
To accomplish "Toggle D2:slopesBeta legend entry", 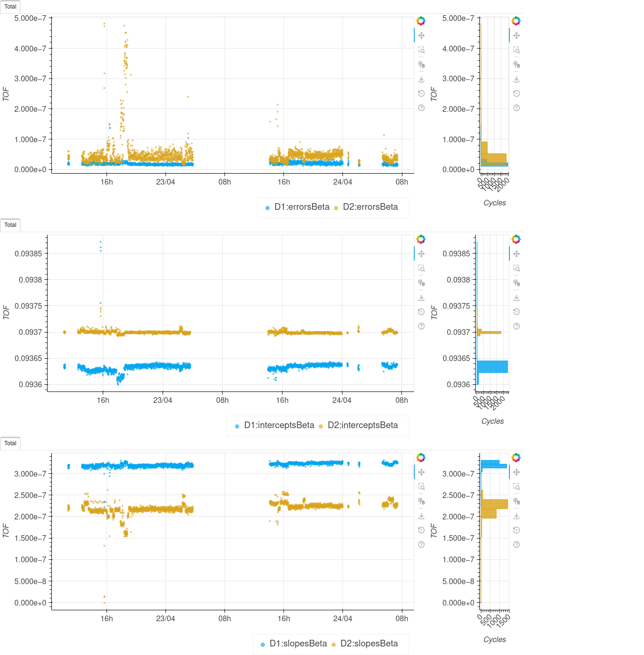I will [x=369, y=644].
